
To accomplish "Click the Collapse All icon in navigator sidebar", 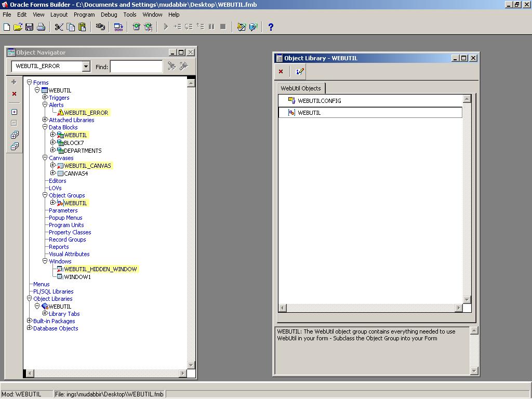I will 15,147.
